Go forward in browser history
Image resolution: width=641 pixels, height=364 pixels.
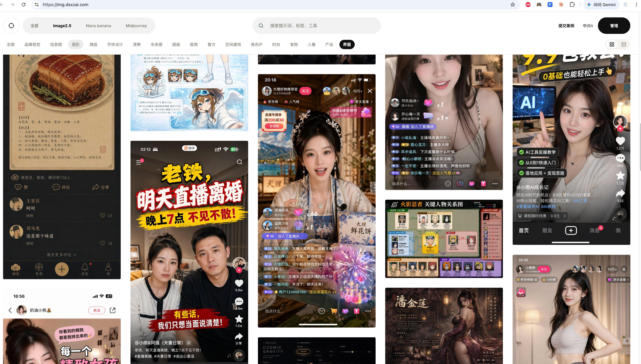[x=13, y=5]
